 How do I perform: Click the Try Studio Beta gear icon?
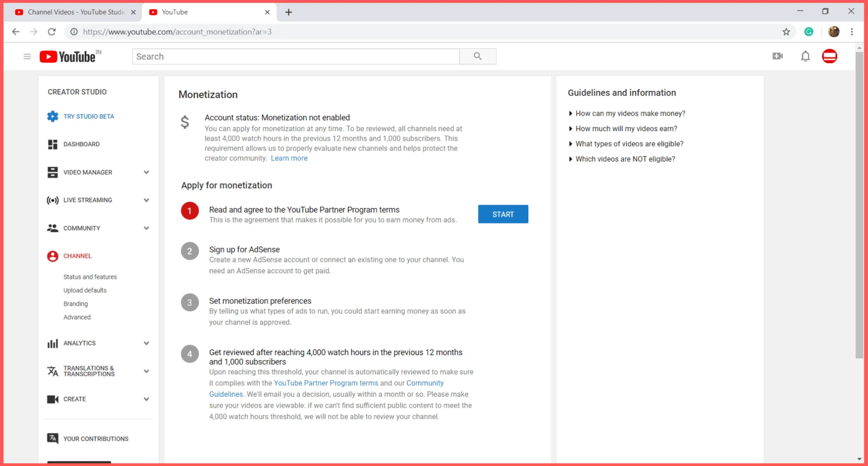(53, 116)
